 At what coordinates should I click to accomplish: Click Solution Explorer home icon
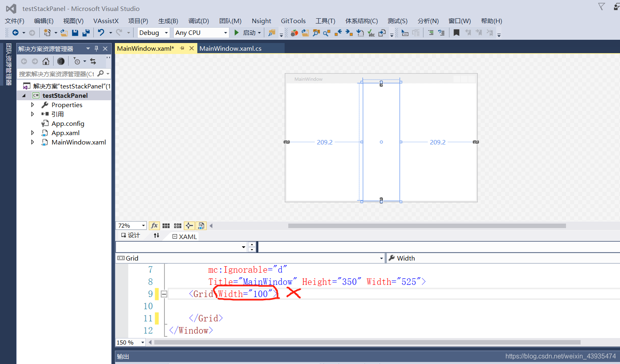[46, 61]
